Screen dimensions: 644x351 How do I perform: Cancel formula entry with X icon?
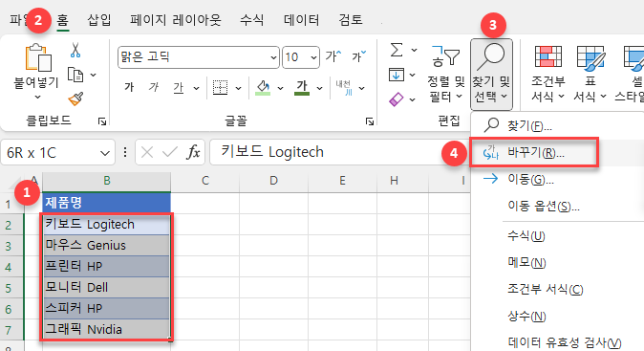146,152
